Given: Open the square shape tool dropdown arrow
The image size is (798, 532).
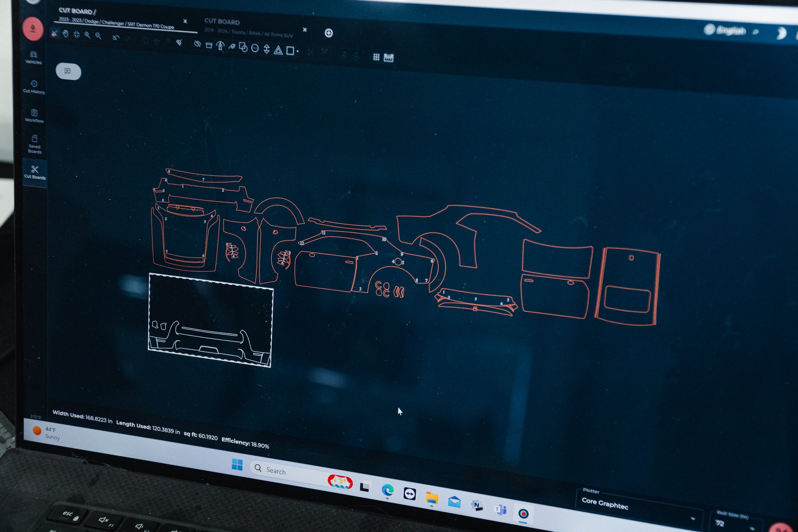Looking at the screenshot, I should coord(298,51).
